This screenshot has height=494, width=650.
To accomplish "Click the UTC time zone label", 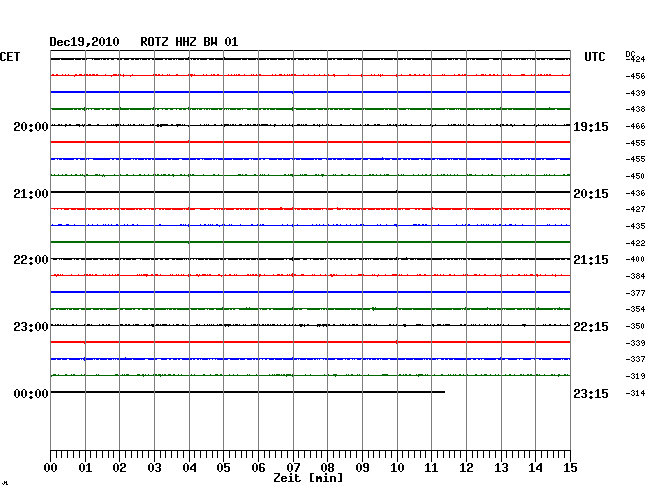I will point(595,57).
